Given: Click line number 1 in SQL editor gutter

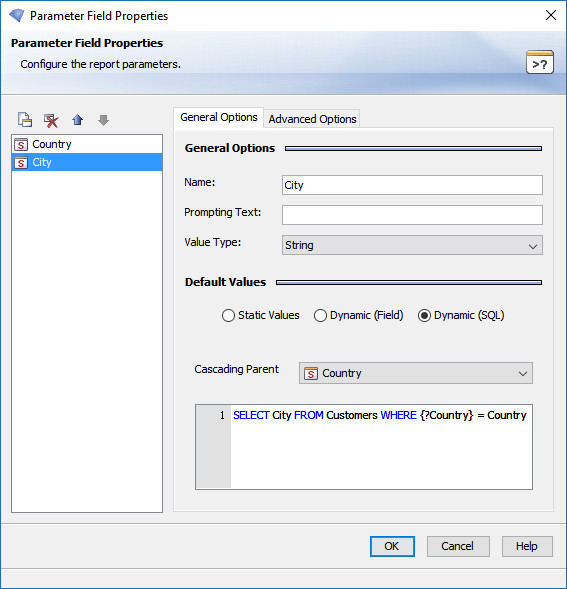Looking at the screenshot, I should [x=222, y=415].
